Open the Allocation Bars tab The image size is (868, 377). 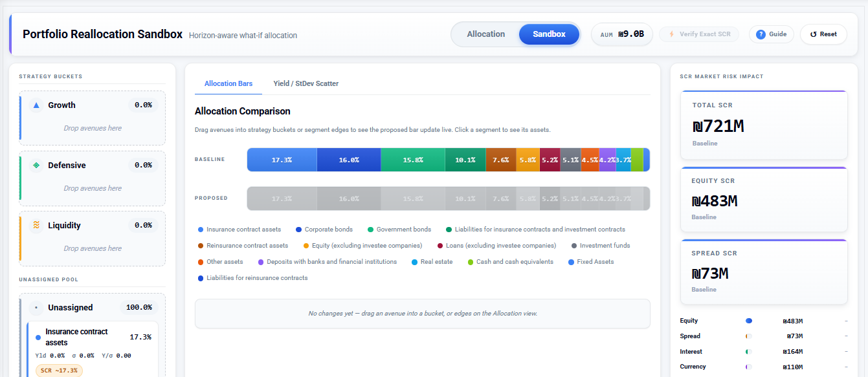click(x=228, y=83)
